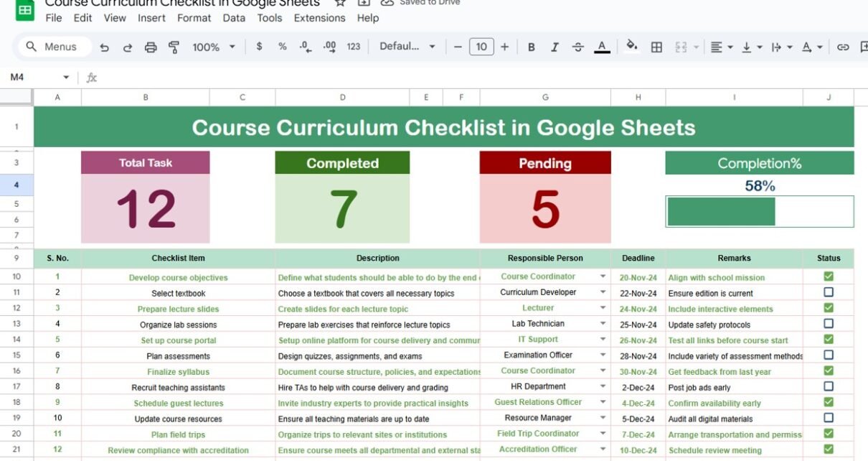The height and width of the screenshot is (461, 868).
Task: Open the Help menu
Action: (368, 18)
